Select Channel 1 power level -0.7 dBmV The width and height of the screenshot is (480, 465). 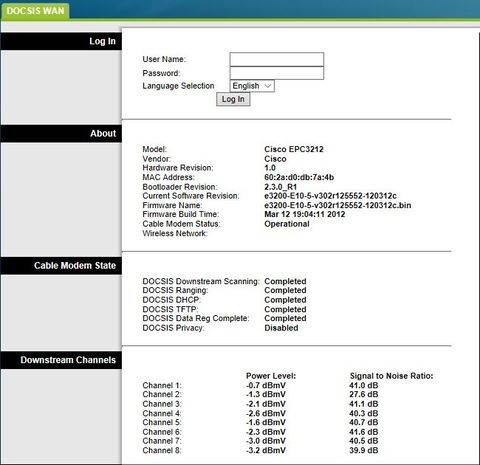(x=266, y=385)
